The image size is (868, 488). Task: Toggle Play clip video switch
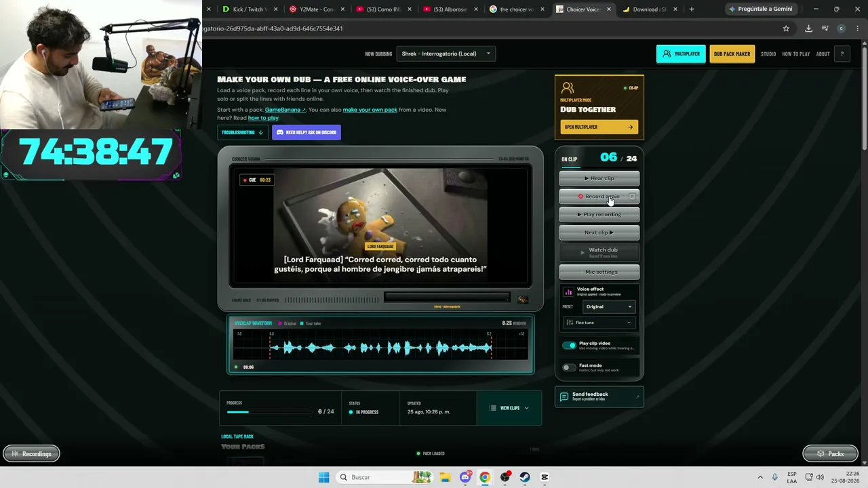[569, 345]
